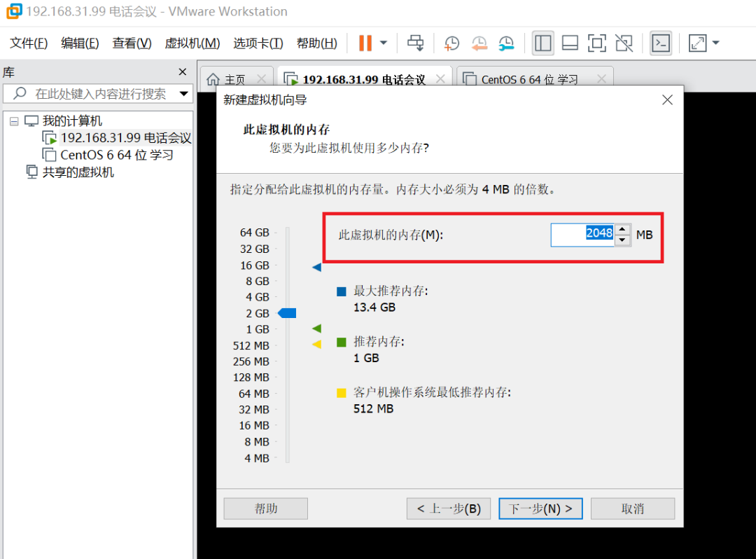Viewport: 756px width, 559px height.
Task: Open the 虚拟机(M) menu
Action: coord(192,43)
